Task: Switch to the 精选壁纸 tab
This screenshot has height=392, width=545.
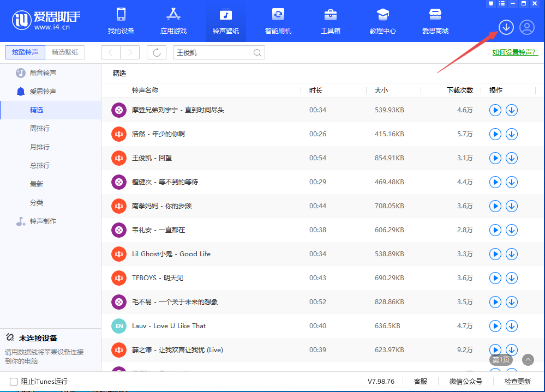Action: point(65,52)
